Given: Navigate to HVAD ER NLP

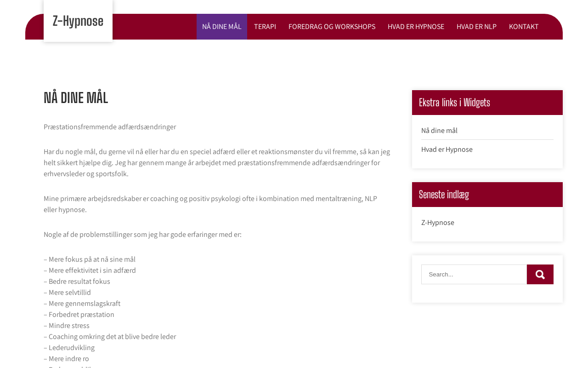Looking at the screenshot, I should [476, 27].
